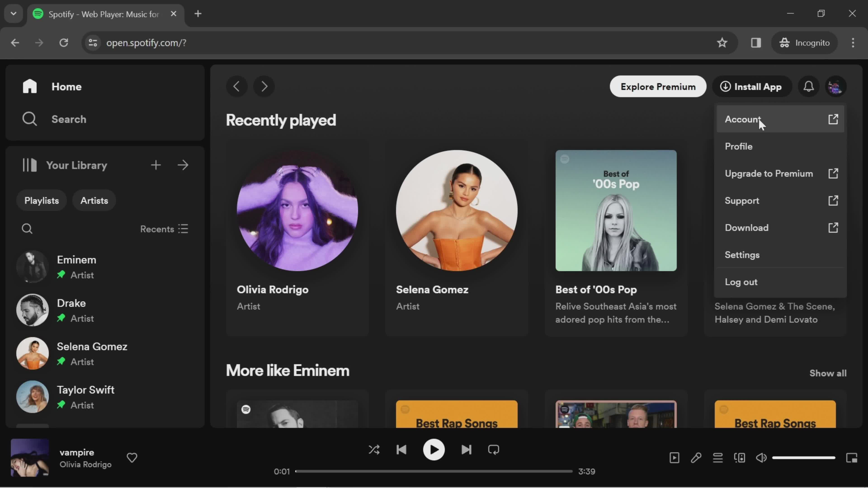Open miniplayer icon
The height and width of the screenshot is (488, 868).
(x=851, y=458)
